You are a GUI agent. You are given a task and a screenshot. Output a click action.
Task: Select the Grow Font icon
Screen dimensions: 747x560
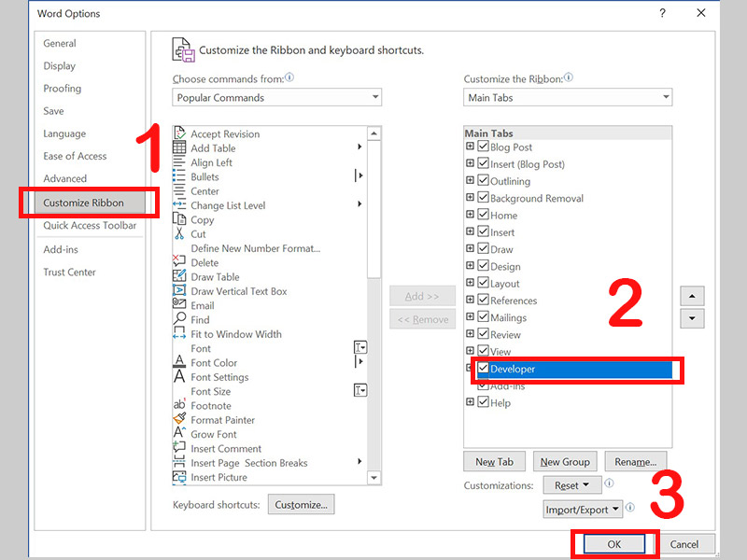point(179,433)
